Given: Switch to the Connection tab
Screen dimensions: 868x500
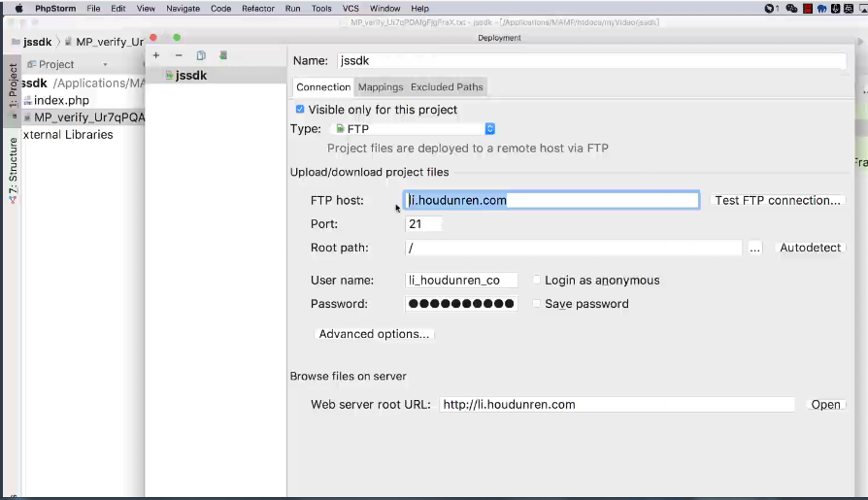Looking at the screenshot, I should click(x=323, y=87).
